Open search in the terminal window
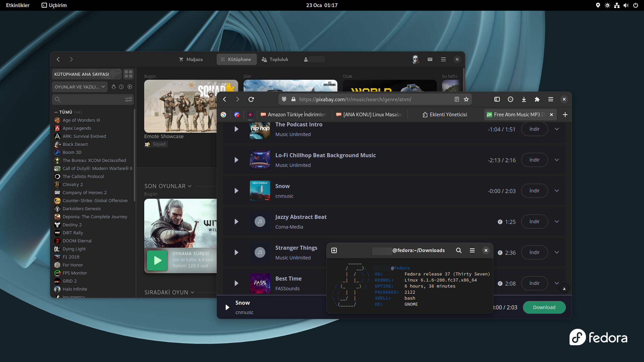 click(x=459, y=250)
